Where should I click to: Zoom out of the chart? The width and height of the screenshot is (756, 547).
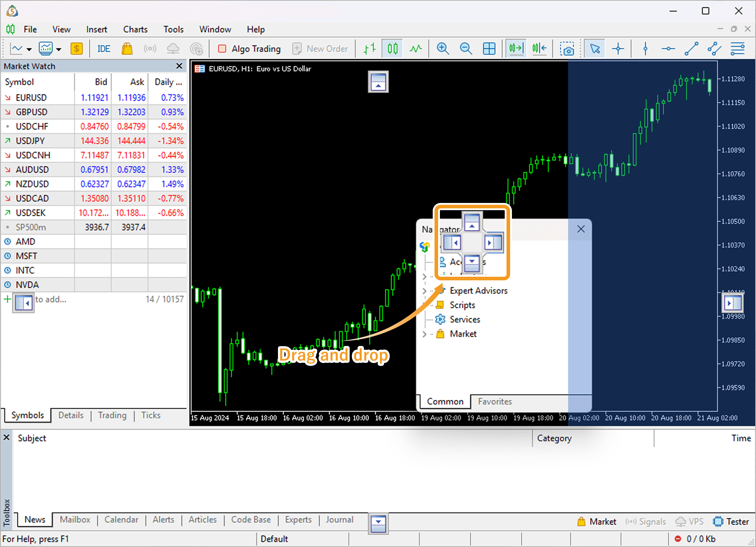tap(466, 49)
